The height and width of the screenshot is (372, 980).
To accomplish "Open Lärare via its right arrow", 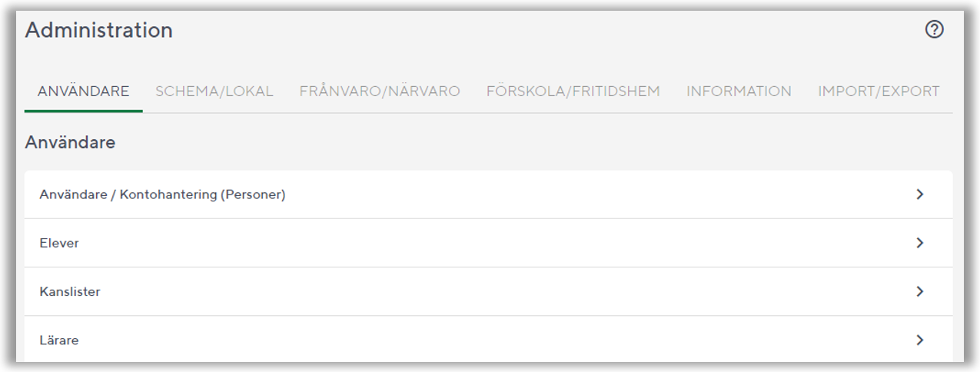I will point(919,340).
